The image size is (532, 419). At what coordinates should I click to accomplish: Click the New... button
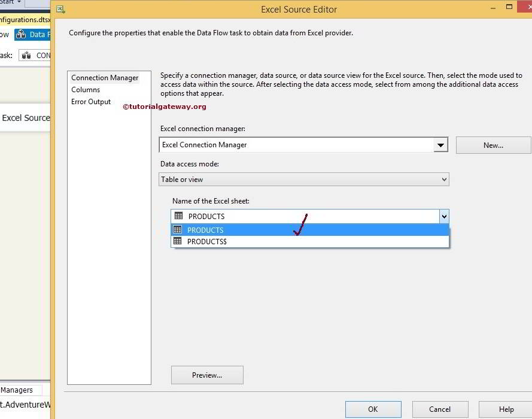click(494, 145)
